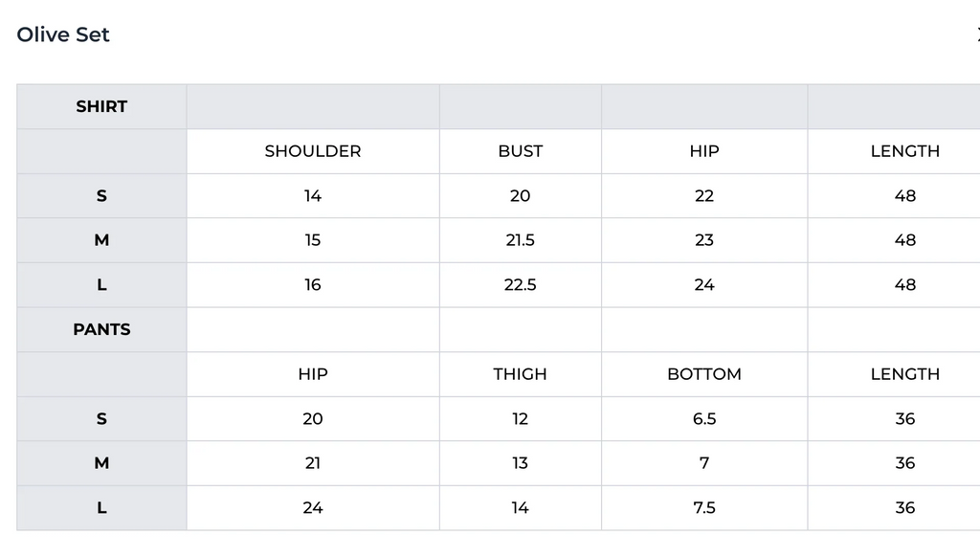Click the 7.5 bottom measurement cell
Viewport: 980px width, 558px height.
[x=703, y=508]
